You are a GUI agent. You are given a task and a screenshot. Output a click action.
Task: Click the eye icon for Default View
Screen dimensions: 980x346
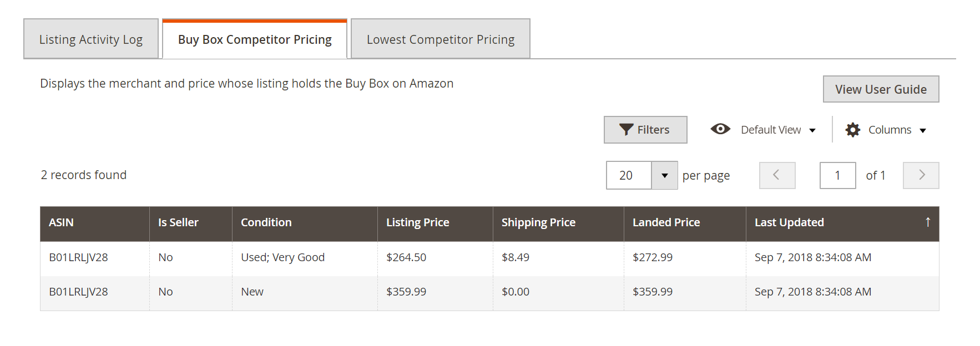coord(720,129)
